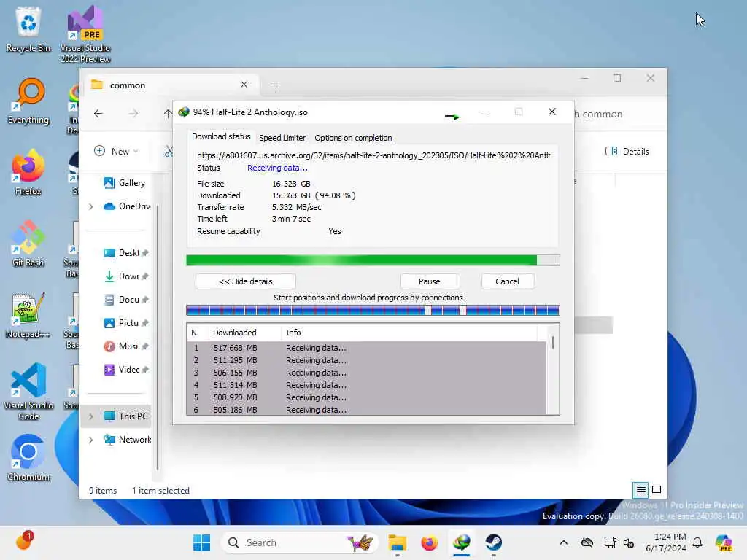Click the connections progress segment bar
This screenshot has height=560, width=747.
tap(373, 311)
